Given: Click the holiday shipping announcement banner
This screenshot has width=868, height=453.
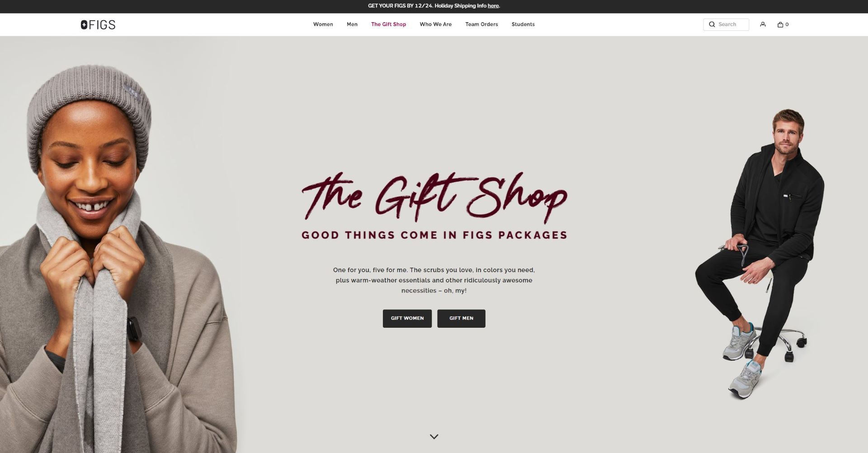Looking at the screenshot, I should (434, 6).
